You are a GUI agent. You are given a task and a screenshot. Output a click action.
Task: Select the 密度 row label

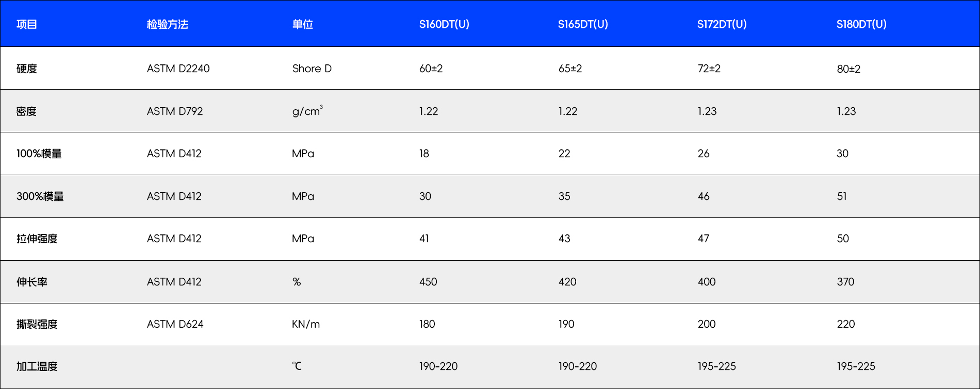pos(27,111)
